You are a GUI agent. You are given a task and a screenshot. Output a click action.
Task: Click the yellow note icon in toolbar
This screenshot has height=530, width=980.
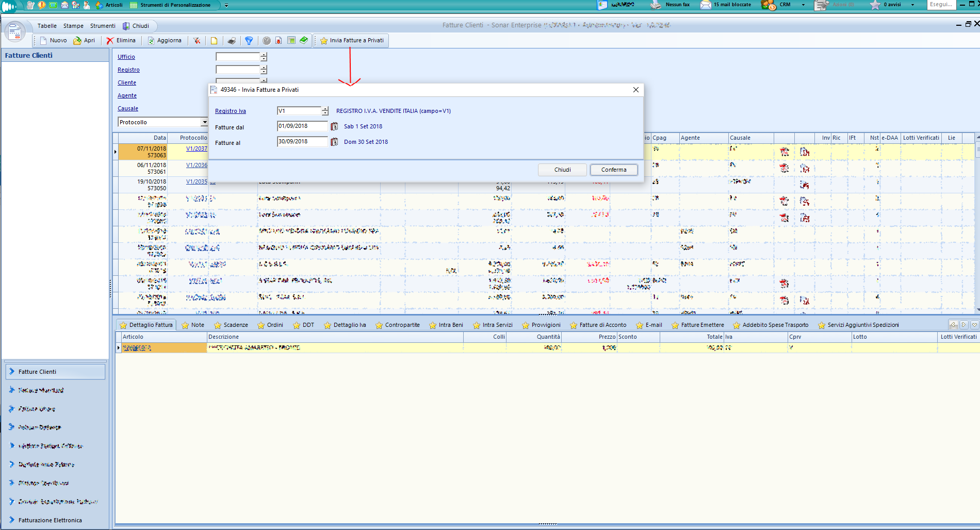(x=214, y=41)
